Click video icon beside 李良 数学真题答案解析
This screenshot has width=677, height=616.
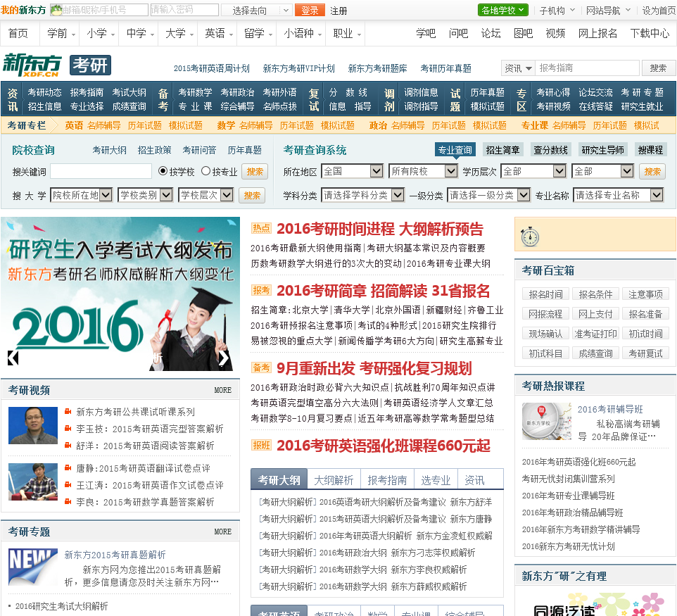pyautogui.click(x=68, y=501)
